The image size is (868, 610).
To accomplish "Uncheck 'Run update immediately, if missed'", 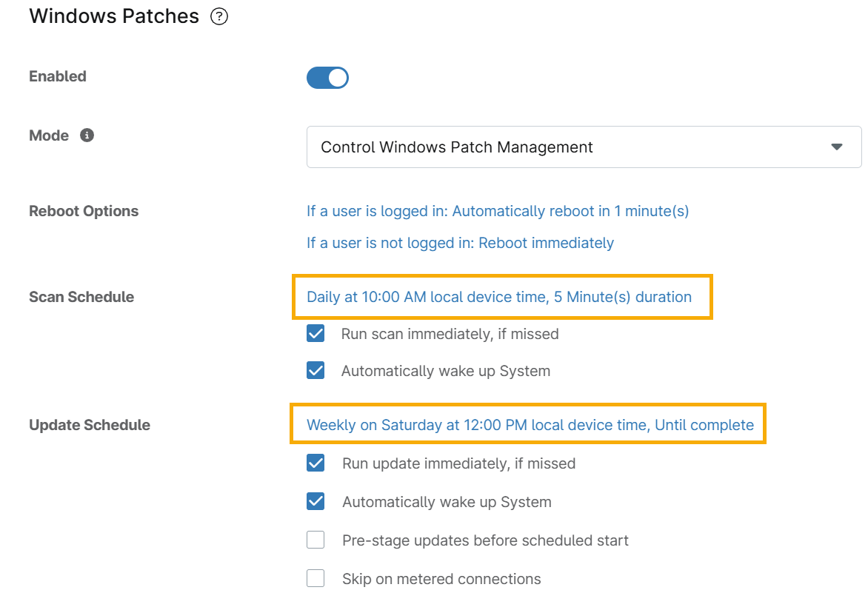I will tap(316, 464).
